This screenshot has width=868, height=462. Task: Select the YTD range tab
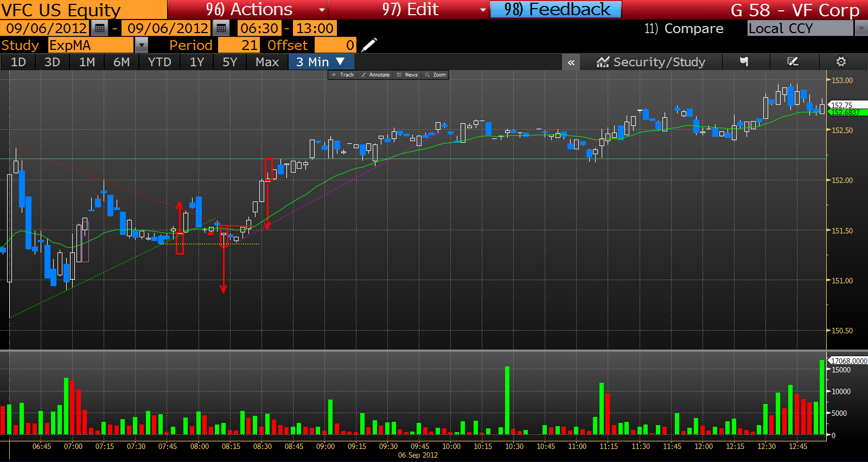pyautogui.click(x=159, y=62)
